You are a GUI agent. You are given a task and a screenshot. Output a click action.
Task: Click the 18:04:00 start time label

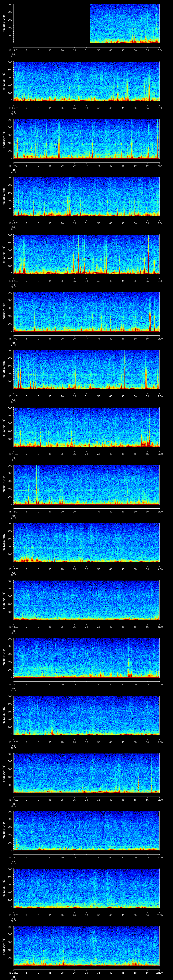pyautogui.click(x=13, y=50)
